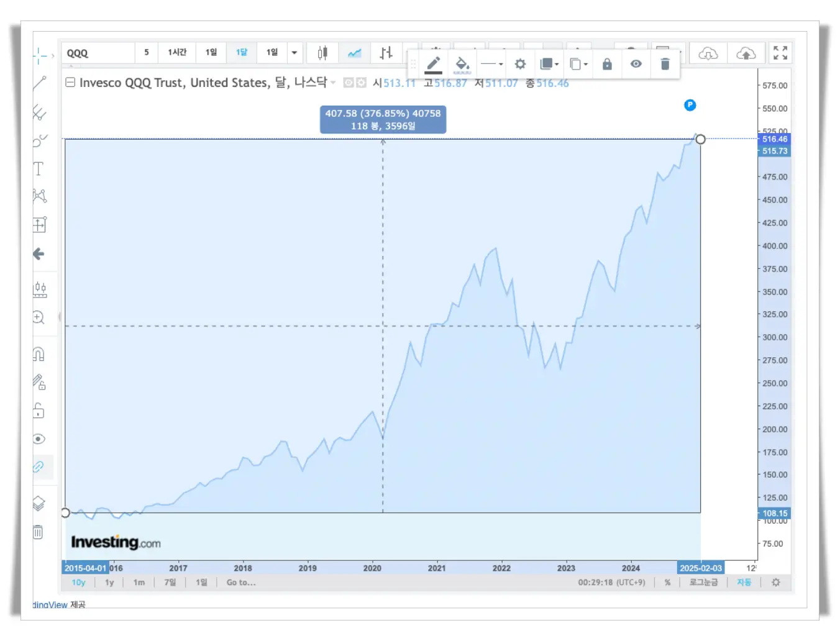Viewport: 840px width, 641px height.
Task: Select the pitchfork drawing tool
Action: pyautogui.click(x=39, y=112)
